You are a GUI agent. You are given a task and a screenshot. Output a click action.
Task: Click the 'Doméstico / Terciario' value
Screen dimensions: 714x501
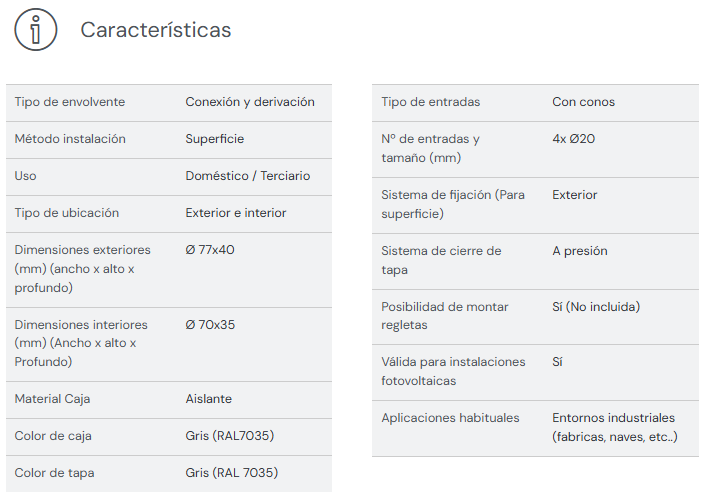click(x=248, y=176)
